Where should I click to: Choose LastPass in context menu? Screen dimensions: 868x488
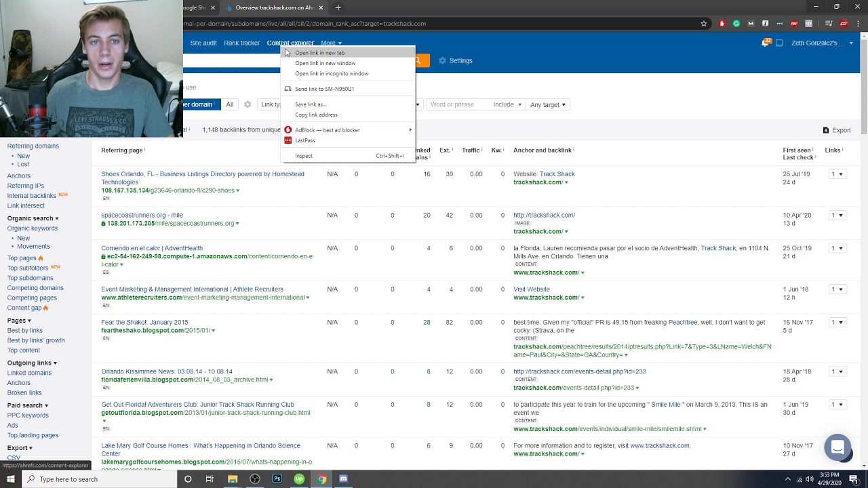click(x=348, y=140)
